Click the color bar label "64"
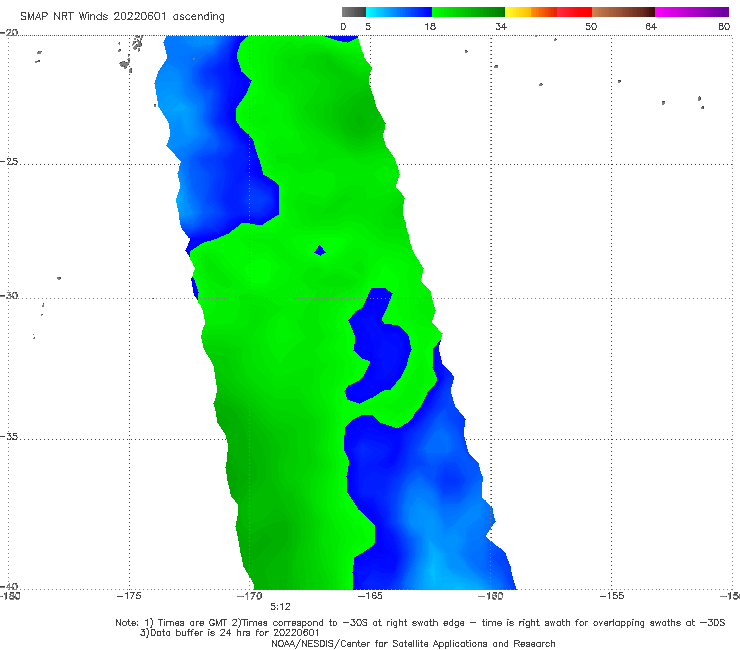 click(651, 27)
